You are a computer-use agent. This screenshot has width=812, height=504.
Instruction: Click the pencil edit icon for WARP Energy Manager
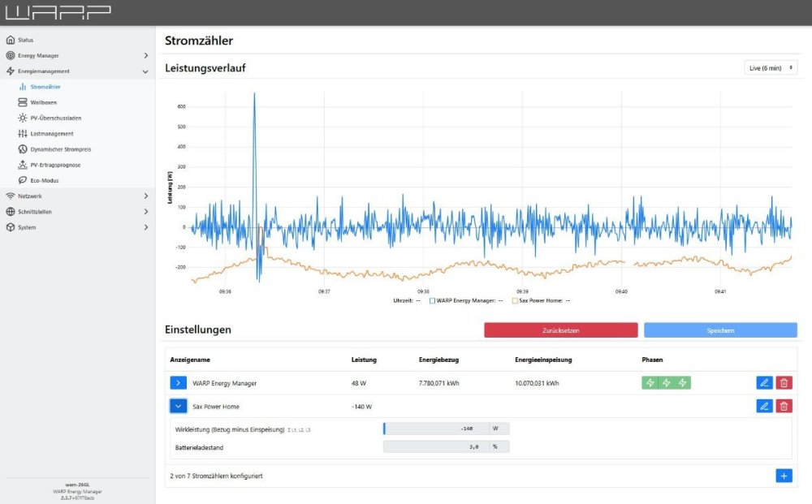763,383
